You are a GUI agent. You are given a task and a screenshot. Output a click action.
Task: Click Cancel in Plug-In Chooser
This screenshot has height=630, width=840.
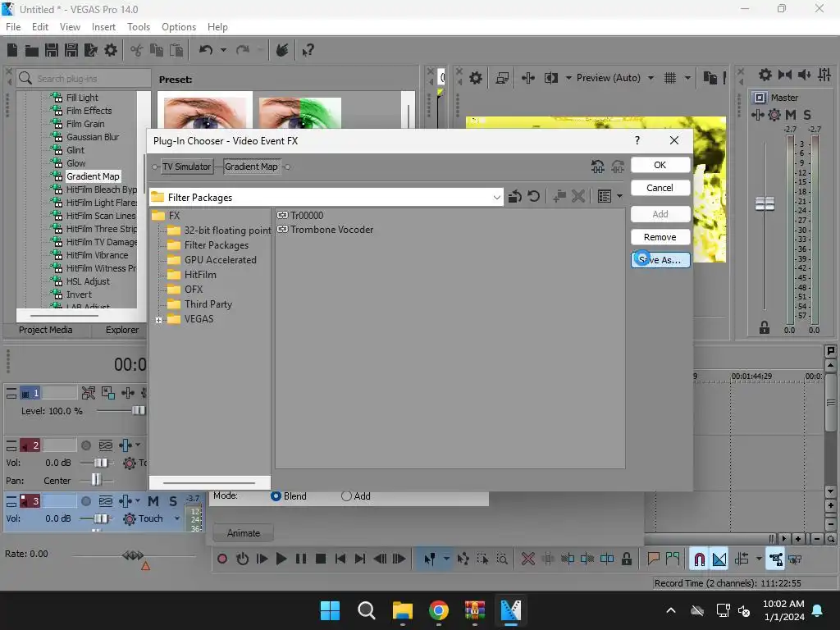[x=660, y=188]
